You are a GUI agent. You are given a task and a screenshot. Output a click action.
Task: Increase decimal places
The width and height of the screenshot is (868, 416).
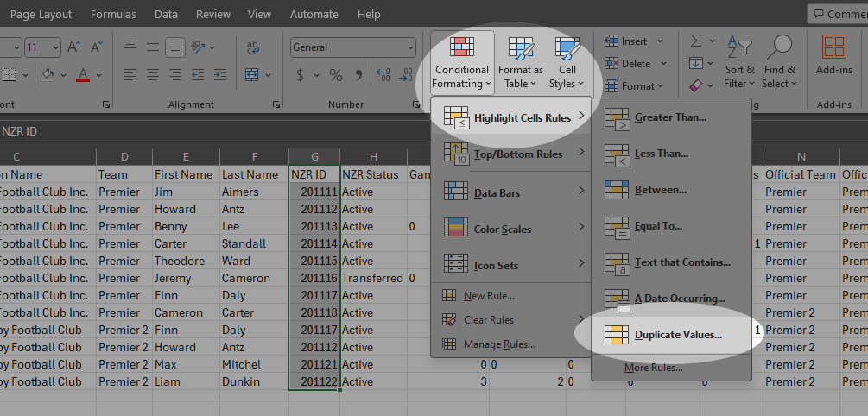pyautogui.click(x=383, y=75)
